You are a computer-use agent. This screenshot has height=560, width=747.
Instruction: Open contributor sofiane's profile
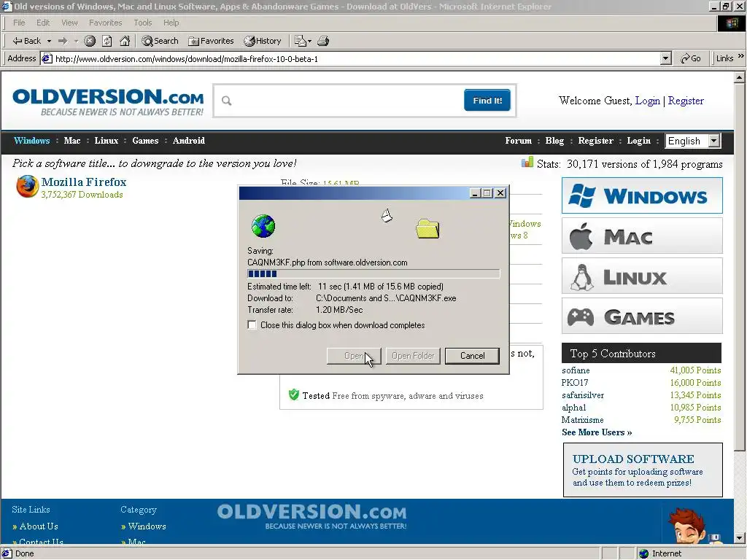576,370
